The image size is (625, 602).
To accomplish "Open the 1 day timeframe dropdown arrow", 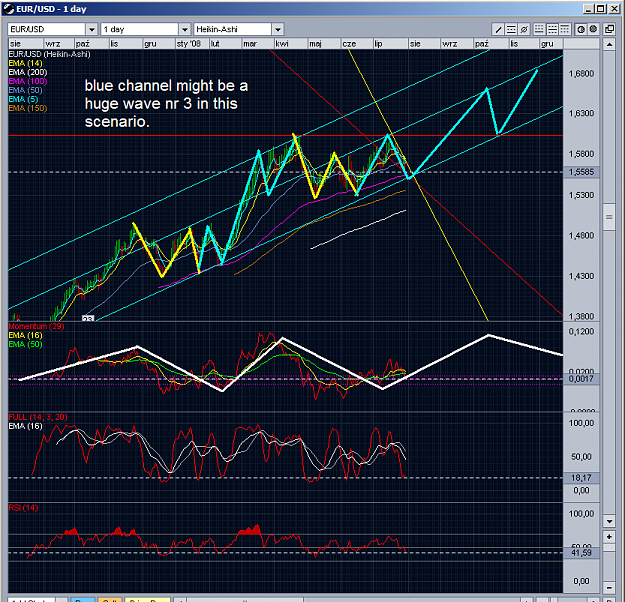I will click(185, 29).
